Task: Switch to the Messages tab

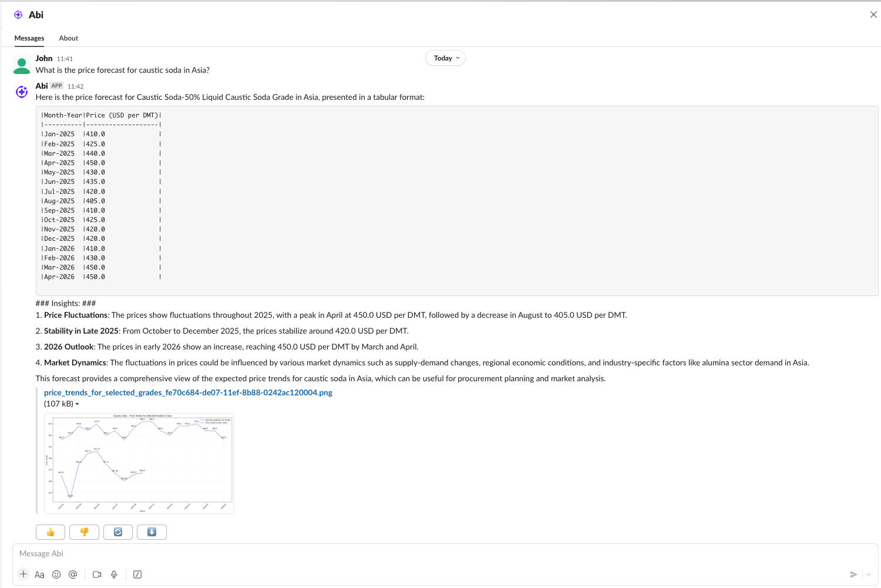Action: [x=29, y=38]
